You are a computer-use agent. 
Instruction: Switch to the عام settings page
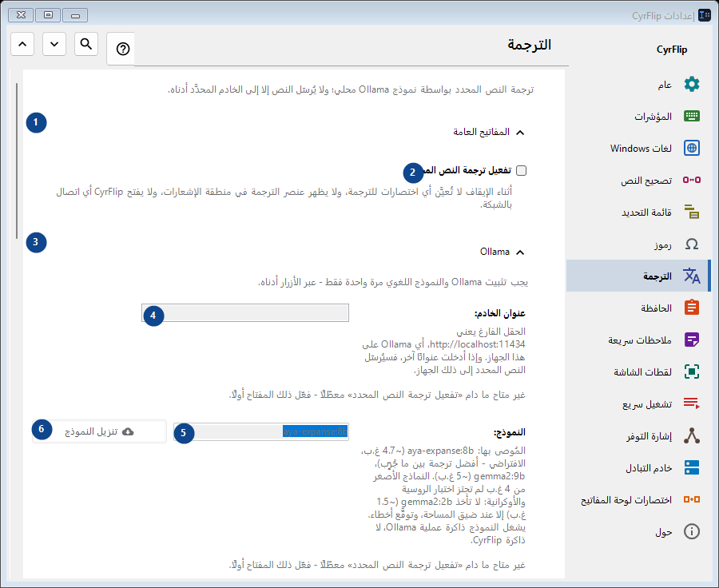coord(639,85)
